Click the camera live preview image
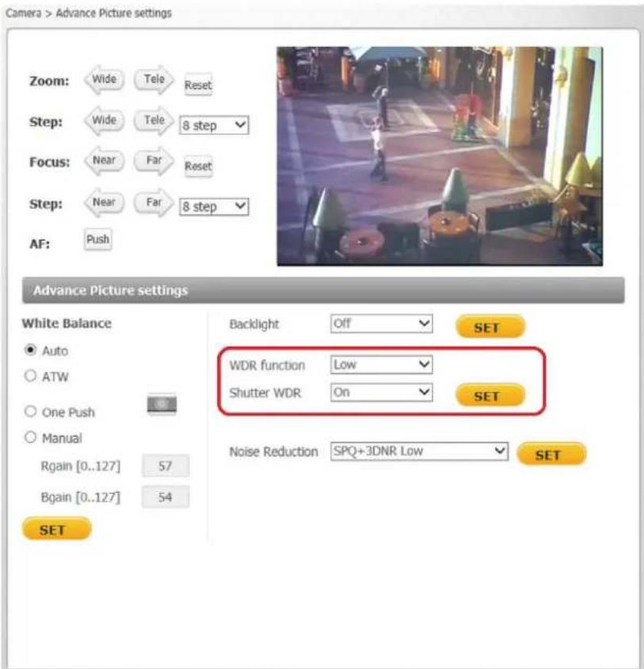The height and width of the screenshot is (669, 644). tap(439, 156)
